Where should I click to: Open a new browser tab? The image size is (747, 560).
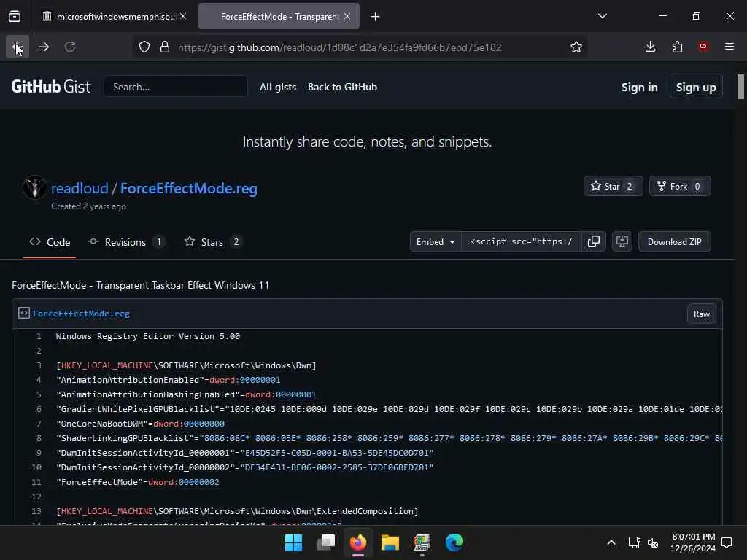[376, 17]
